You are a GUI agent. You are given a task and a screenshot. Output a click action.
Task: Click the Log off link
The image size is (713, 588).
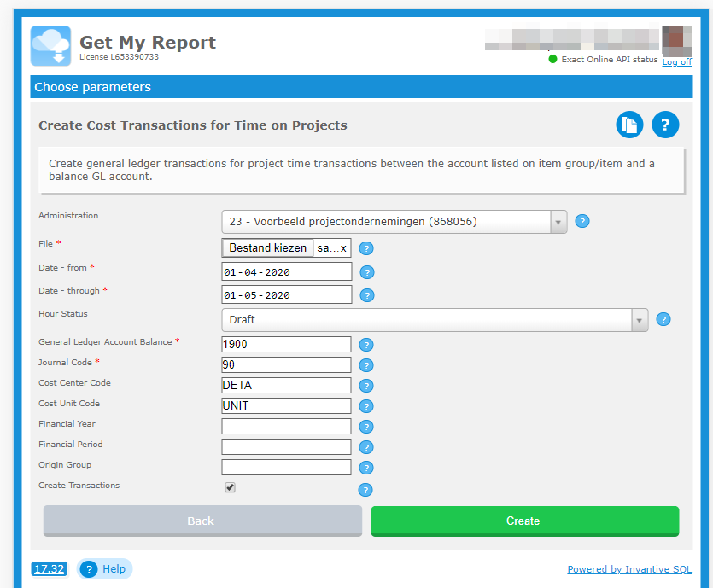point(676,62)
